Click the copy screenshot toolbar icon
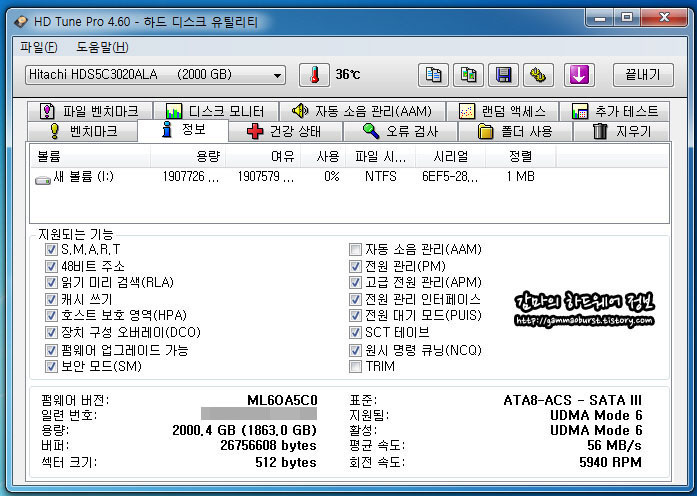This screenshot has height=496, width=697. [468, 75]
